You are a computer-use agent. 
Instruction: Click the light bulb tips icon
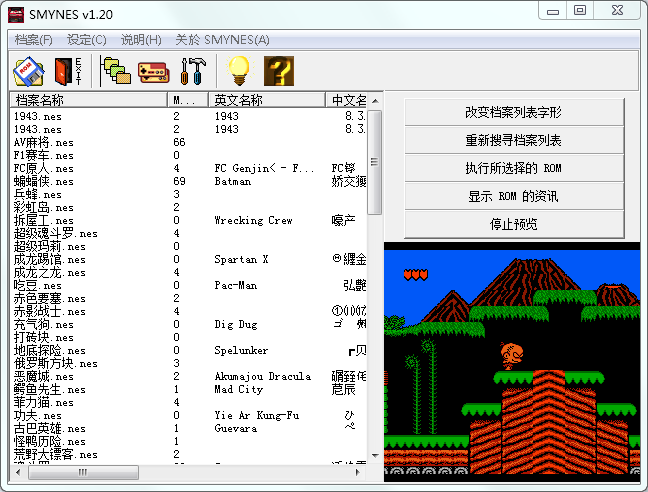[x=238, y=71]
